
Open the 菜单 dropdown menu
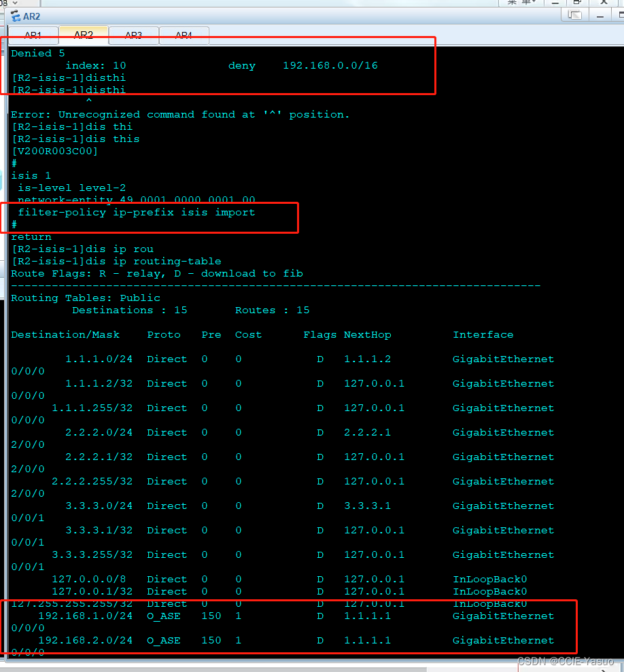click(x=521, y=2)
